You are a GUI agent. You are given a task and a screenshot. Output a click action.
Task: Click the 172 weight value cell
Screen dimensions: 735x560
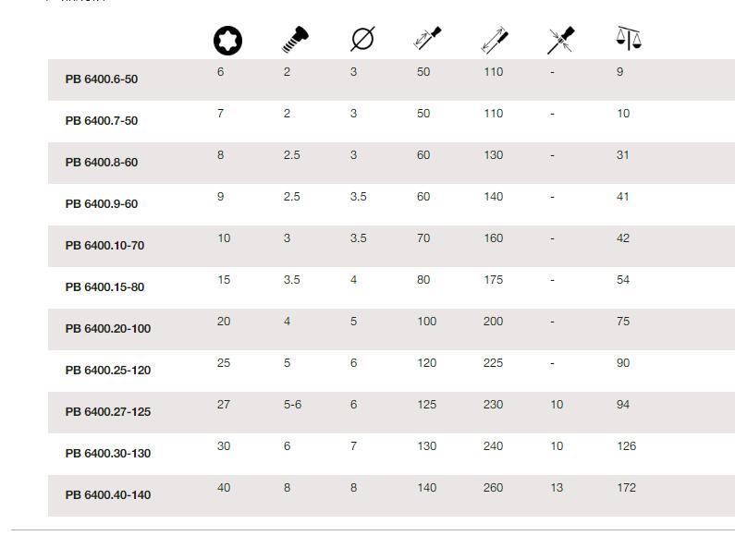point(626,488)
